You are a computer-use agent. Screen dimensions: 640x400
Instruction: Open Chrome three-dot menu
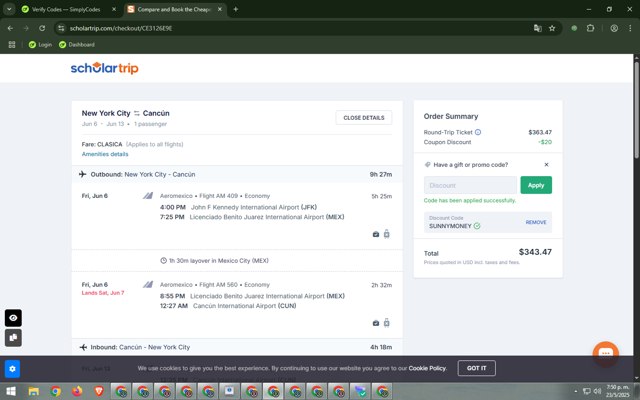(630, 28)
